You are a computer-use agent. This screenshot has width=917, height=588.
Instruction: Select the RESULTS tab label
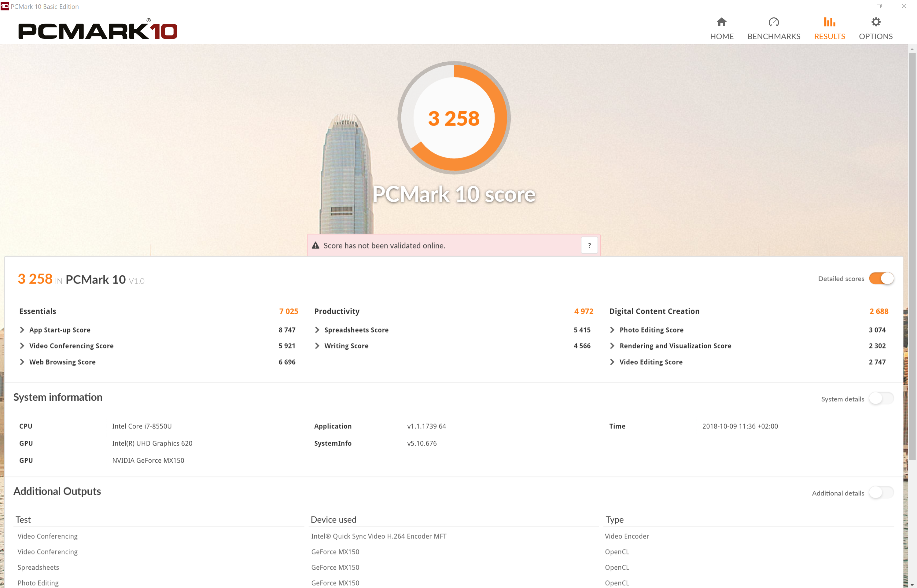829,36
